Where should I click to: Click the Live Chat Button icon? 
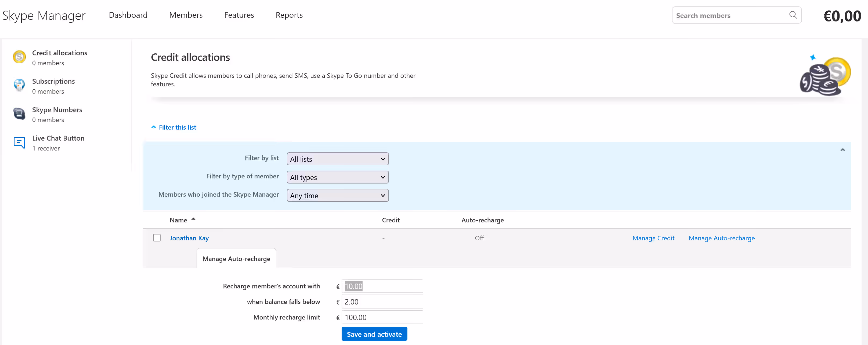(19, 142)
